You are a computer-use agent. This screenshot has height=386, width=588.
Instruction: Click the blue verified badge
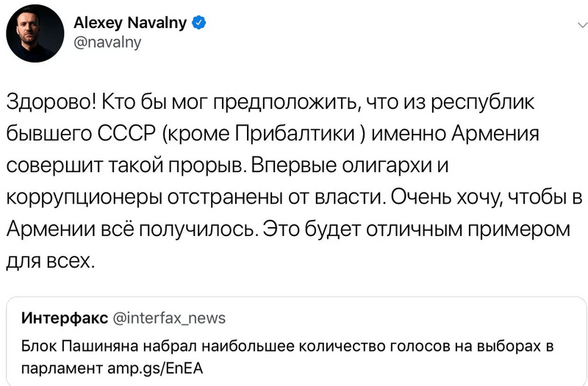[198, 24]
